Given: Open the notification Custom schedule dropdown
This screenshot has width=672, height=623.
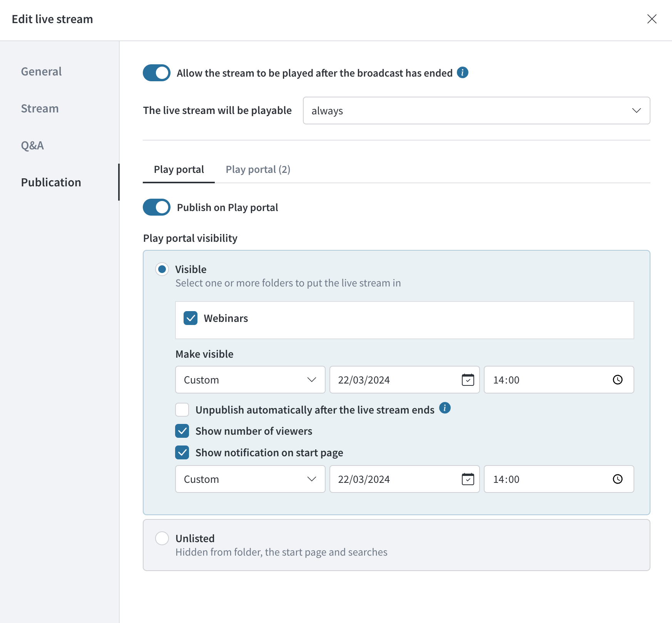Looking at the screenshot, I should [250, 479].
